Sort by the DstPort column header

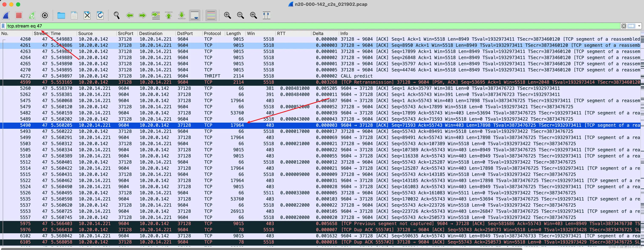[x=189, y=33]
